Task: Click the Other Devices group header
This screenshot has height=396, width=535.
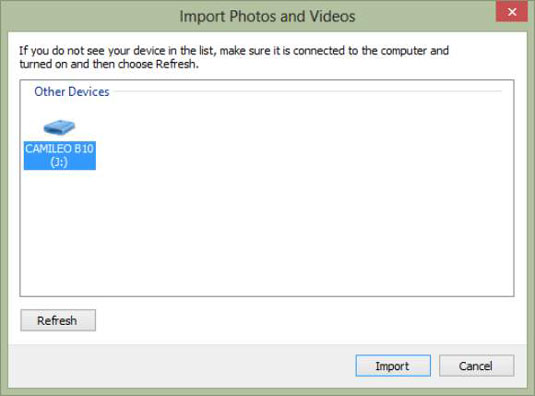Action: point(72,91)
